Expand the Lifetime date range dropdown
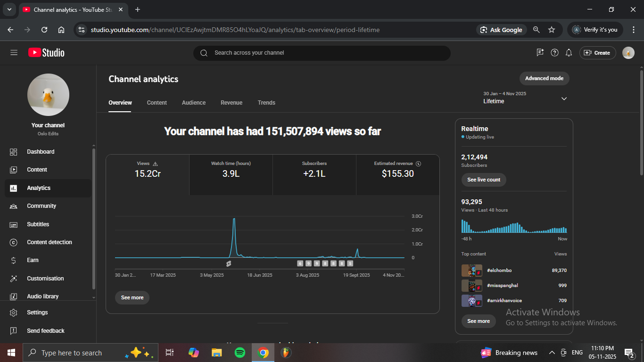This screenshot has height=362, width=644. pos(564,99)
